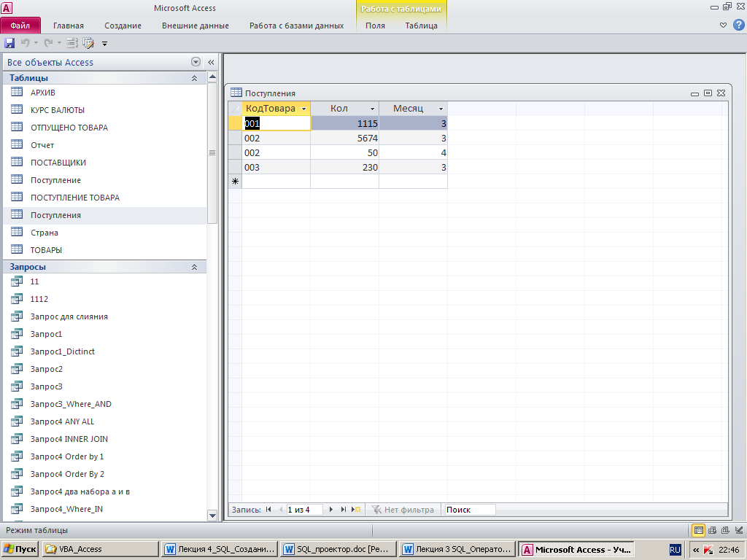Select the Поступление table

tap(55, 180)
